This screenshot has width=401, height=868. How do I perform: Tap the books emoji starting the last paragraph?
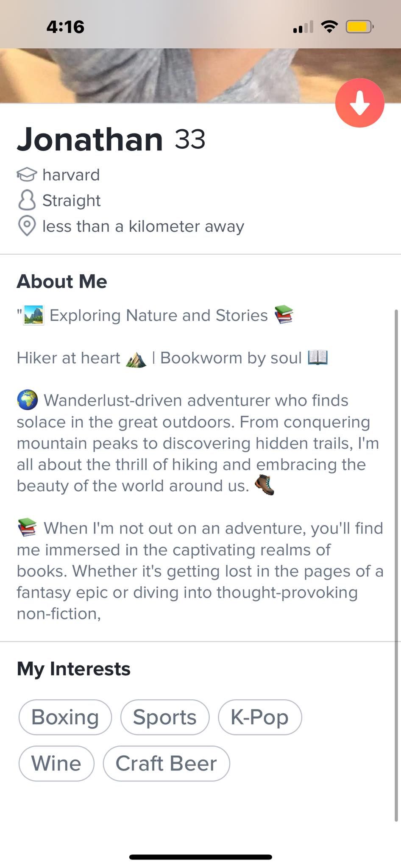click(x=26, y=528)
